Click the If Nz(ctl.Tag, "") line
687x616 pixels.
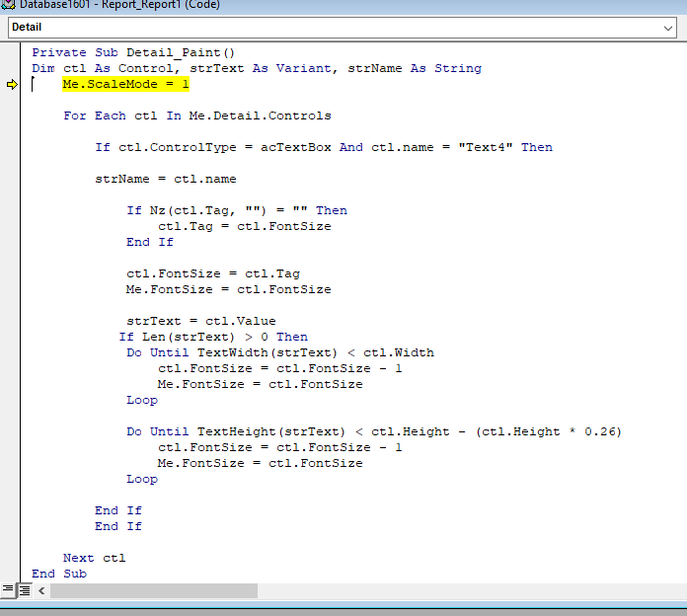coord(237,210)
